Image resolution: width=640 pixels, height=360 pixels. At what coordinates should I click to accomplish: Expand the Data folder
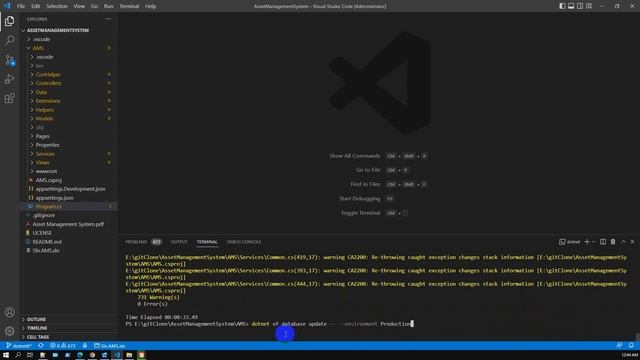(69, 92)
